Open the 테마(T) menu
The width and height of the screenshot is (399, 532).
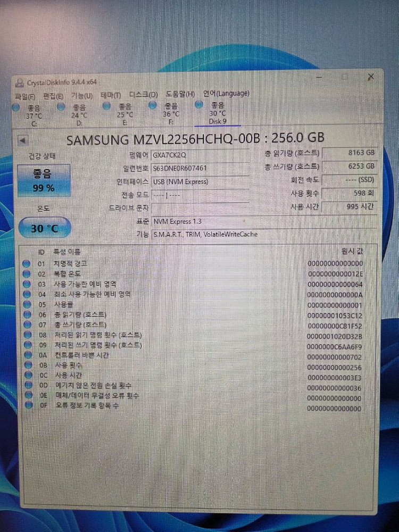pos(111,95)
